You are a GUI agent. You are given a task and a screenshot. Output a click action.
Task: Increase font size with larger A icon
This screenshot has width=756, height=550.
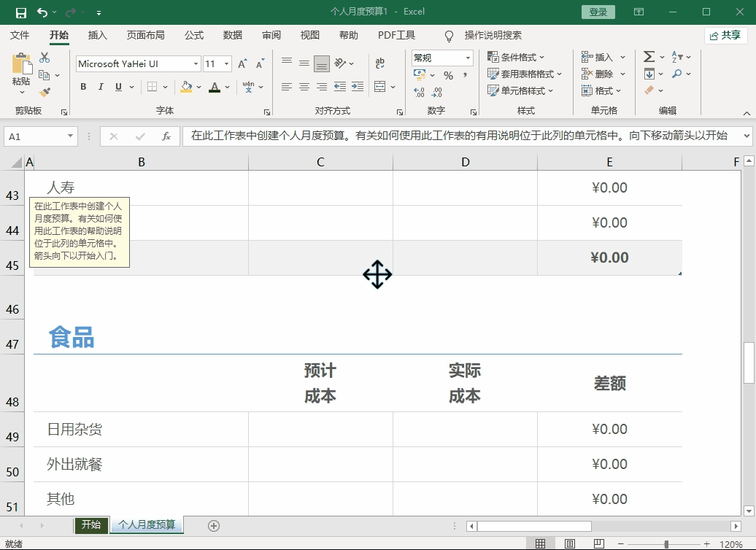(242, 63)
